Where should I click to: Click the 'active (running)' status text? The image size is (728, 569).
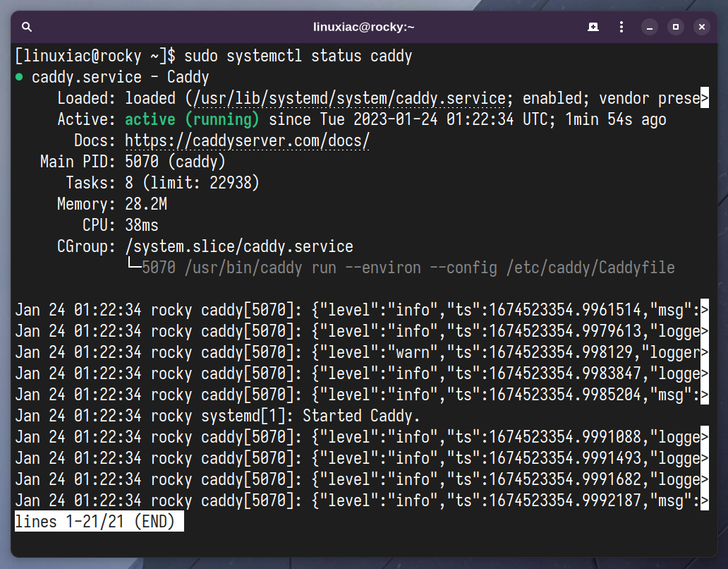click(x=192, y=119)
